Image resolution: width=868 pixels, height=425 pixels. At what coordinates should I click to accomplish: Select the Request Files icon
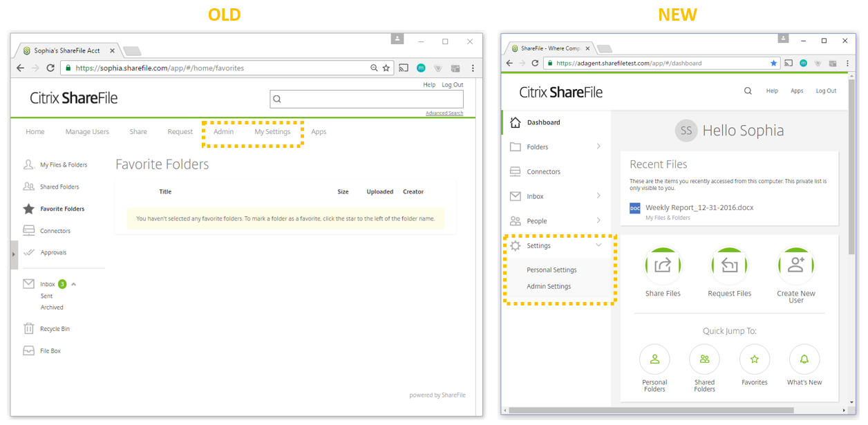[x=729, y=265]
